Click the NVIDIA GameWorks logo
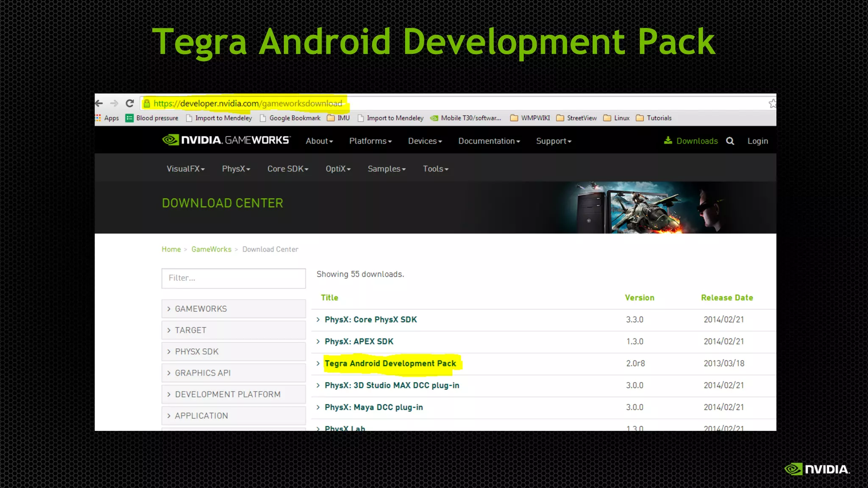Viewport: 868px width, 488px height. [x=226, y=140]
